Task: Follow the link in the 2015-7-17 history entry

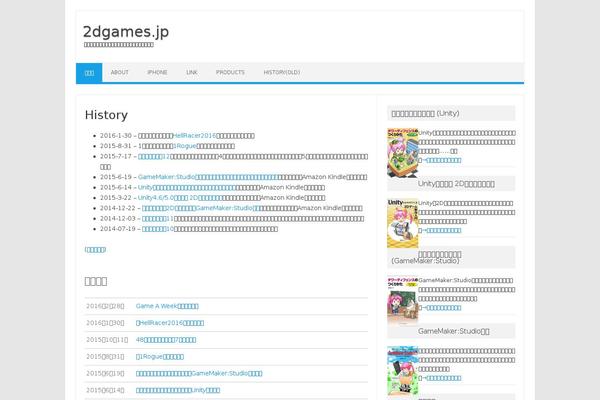Action: (154, 156)
